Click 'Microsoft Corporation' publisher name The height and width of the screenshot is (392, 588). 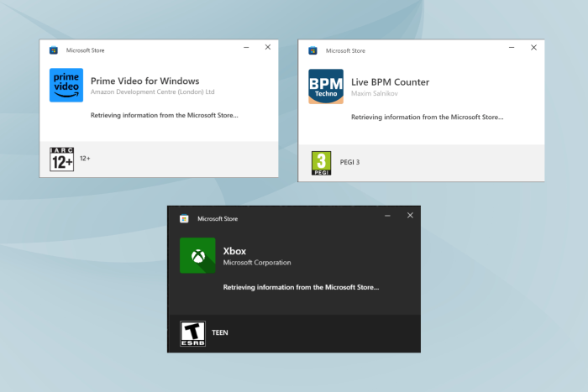(x=257, y=263)
